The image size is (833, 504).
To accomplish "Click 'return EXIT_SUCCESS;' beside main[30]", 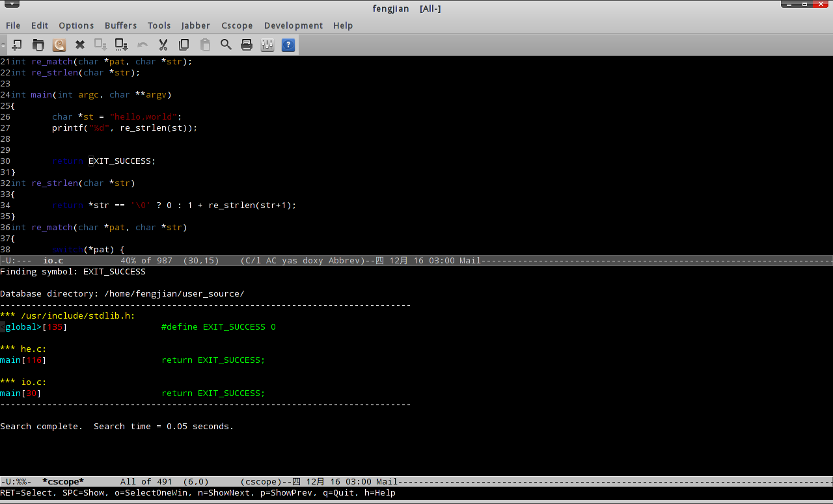I will pos(213,393).
